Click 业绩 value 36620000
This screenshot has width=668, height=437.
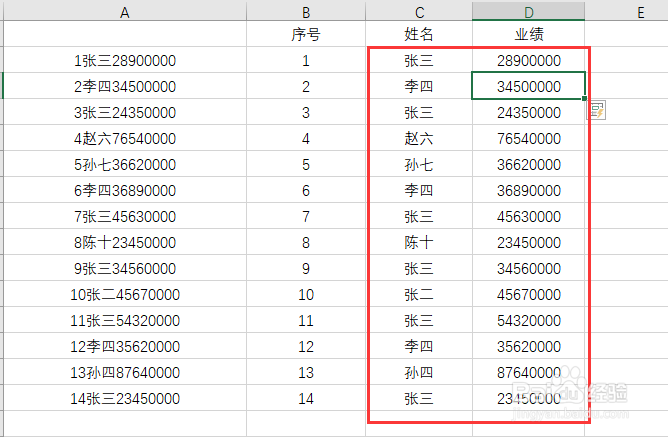[x=529, y=164]
